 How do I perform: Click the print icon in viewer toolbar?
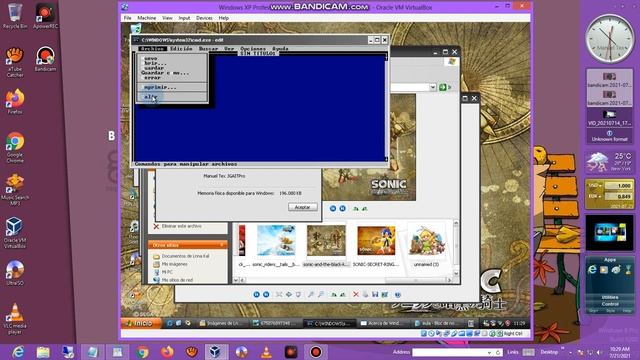tap(365, 294)
